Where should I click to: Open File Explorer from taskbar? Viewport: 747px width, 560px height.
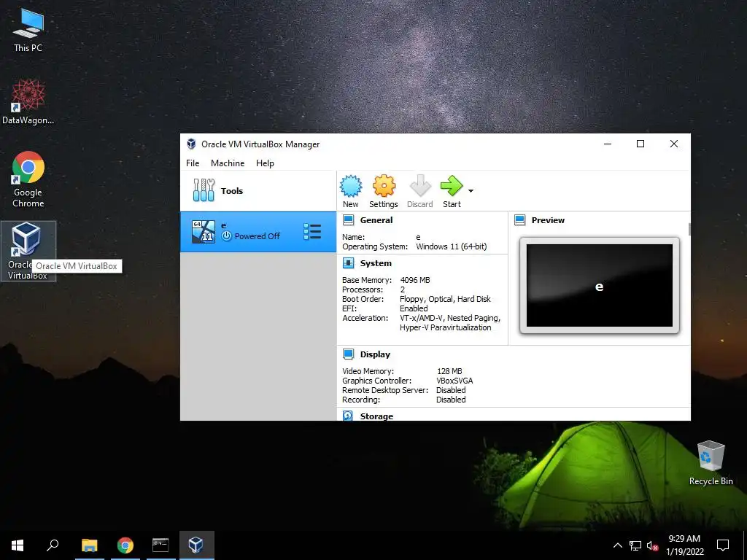pyautogui.click(x=90, y=545)
